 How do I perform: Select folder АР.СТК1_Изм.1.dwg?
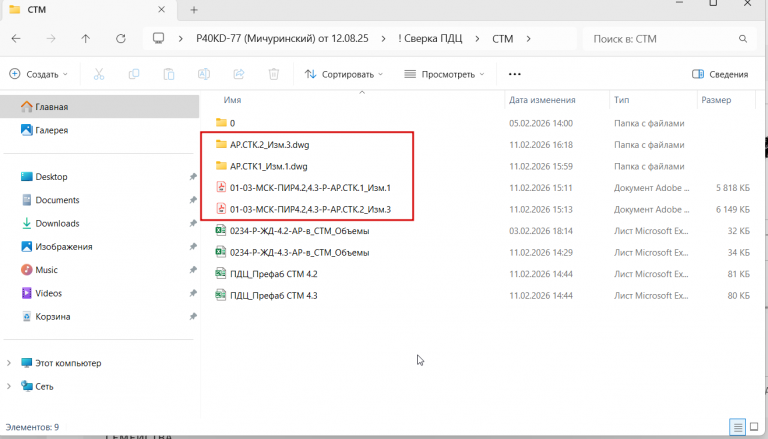tap(268, 166)
